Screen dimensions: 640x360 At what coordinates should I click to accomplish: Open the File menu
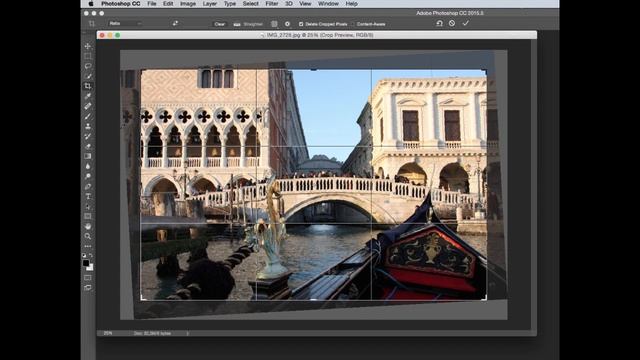point(152,4)
